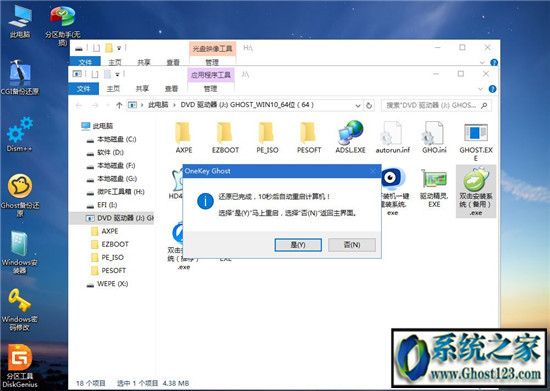Image resolution: width=550 pixels, height=391 pixels.
Task: Select WEPE (X:) in navigation tree
Action: 108,284
